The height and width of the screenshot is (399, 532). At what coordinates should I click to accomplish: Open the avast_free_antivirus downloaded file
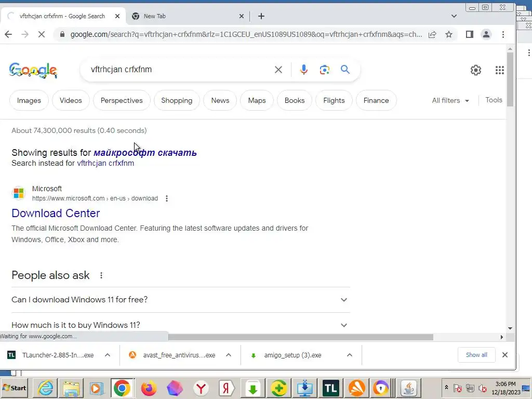tap(172, 355)
